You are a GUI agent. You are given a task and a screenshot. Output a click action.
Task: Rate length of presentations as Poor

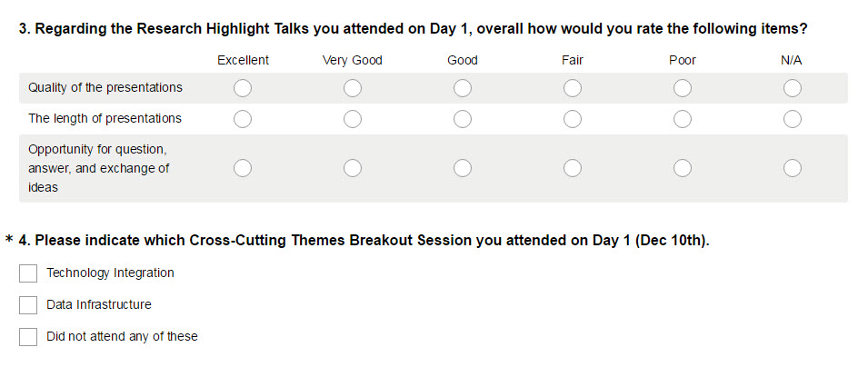[683, 119]
